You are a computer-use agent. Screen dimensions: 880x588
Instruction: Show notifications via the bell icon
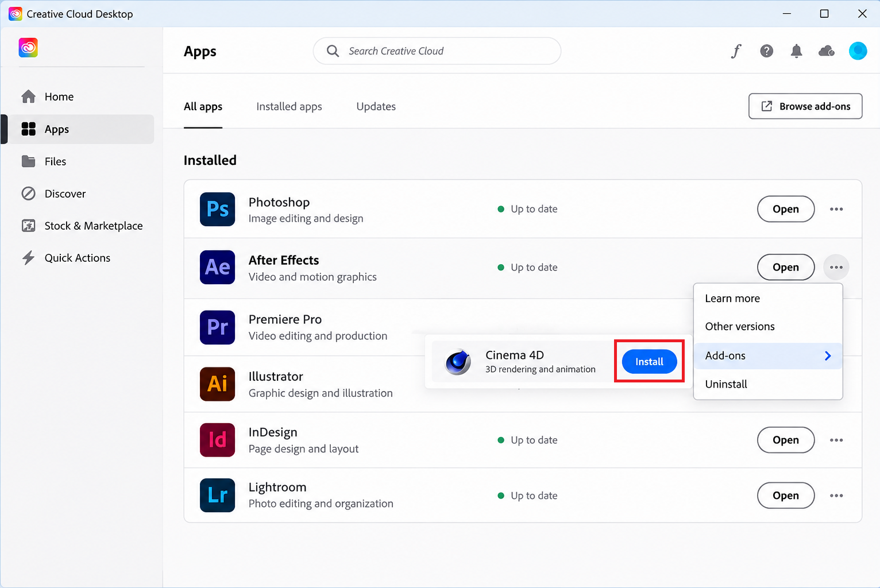coord(796,51)
